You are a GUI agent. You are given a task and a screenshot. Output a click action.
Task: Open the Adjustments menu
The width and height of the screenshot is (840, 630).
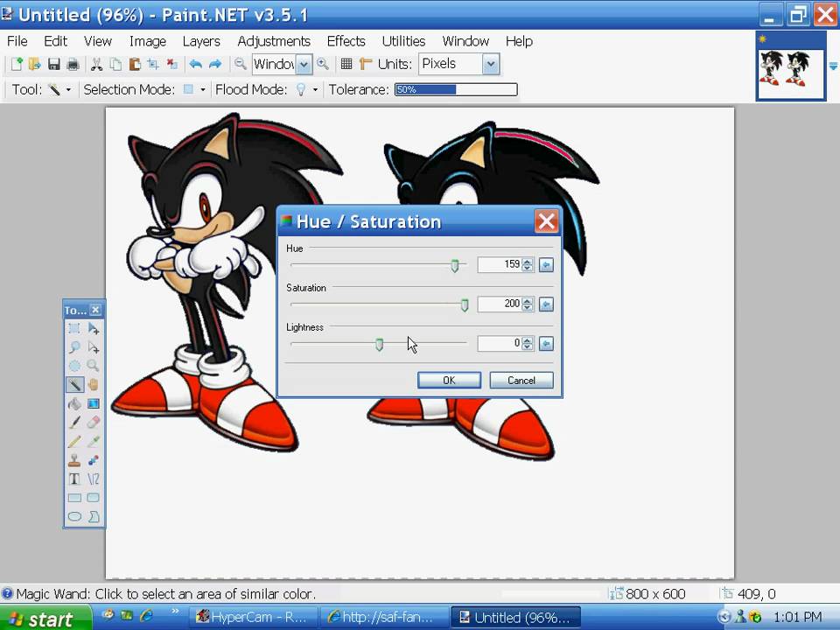[x=274, y=41]
